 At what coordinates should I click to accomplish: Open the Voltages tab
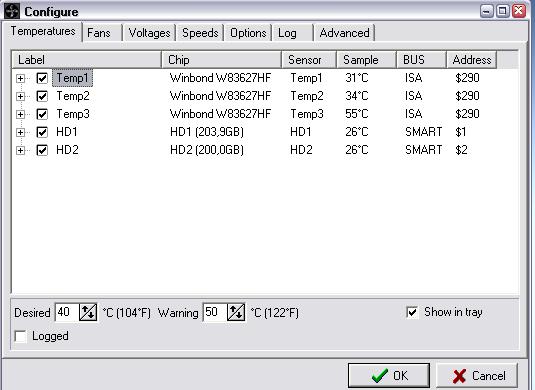click(149, 33)
